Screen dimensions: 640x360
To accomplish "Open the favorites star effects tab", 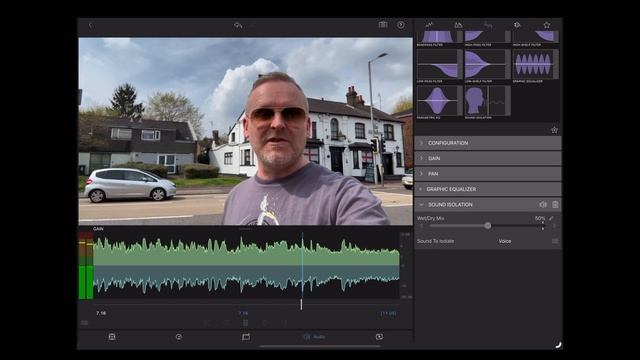I will tap(547, 25).
